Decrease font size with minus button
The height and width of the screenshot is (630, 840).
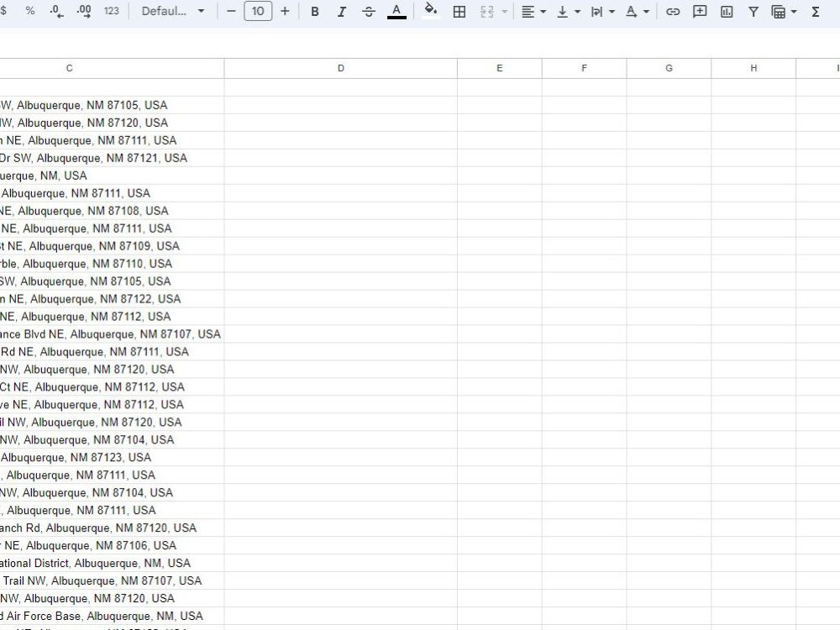click(x=231, y=11)
